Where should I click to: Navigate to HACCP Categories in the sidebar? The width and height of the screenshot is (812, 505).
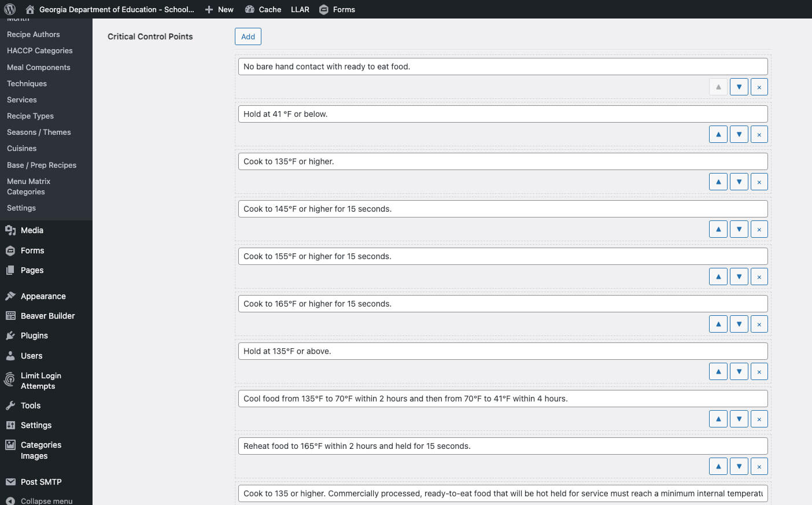click(x=39, y=50)
